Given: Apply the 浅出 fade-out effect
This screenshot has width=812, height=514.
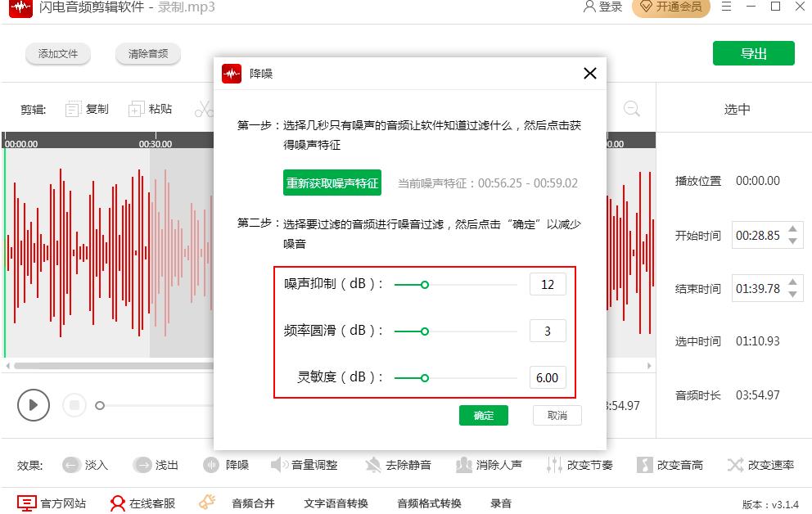Looking at the screenshot, I should pyautogui.click(x=156, y=465).
